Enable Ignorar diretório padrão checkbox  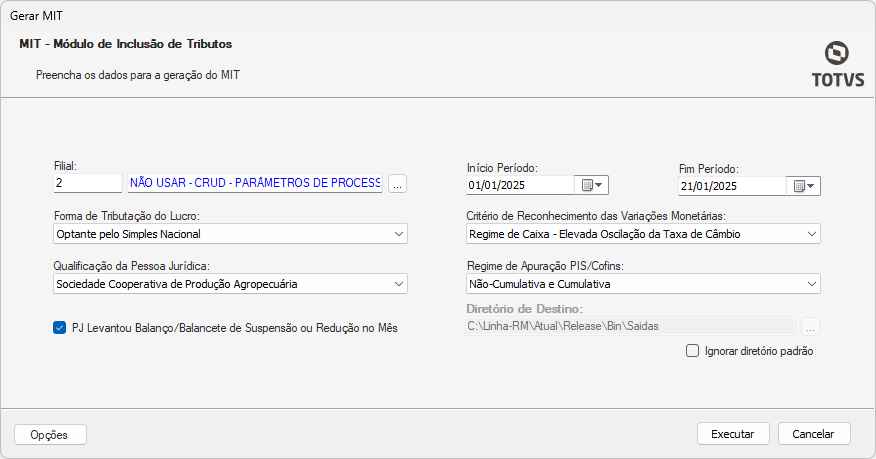pos(692,351)
